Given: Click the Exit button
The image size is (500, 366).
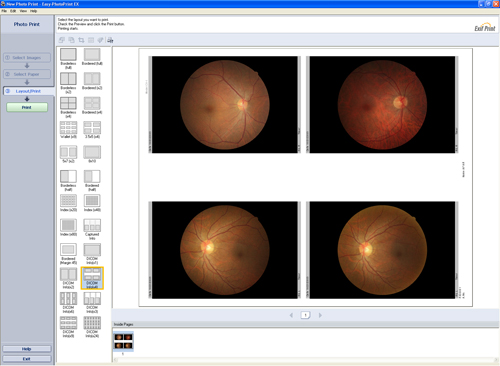Looking at the screenshot, I should tap(27, 359).
